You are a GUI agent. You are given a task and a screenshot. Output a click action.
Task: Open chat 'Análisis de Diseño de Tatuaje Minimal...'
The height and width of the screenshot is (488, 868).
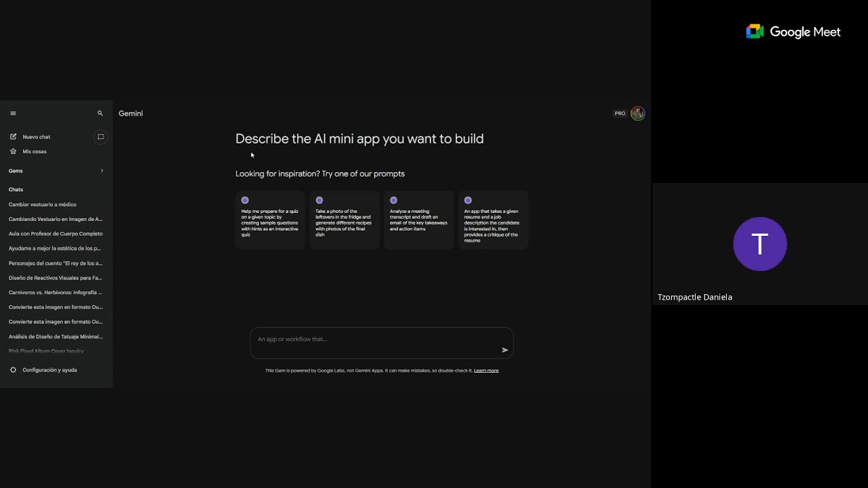56,337
